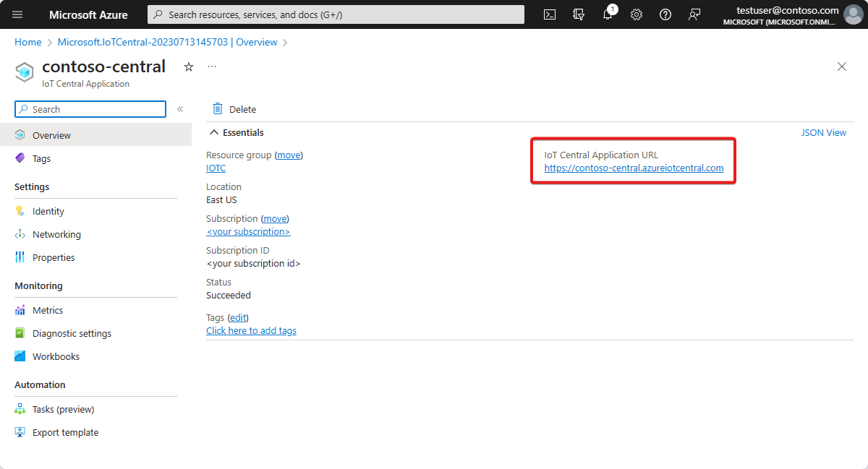Click here to add tags
This screenshot has height=469, width=868.
tap(251, 330)
